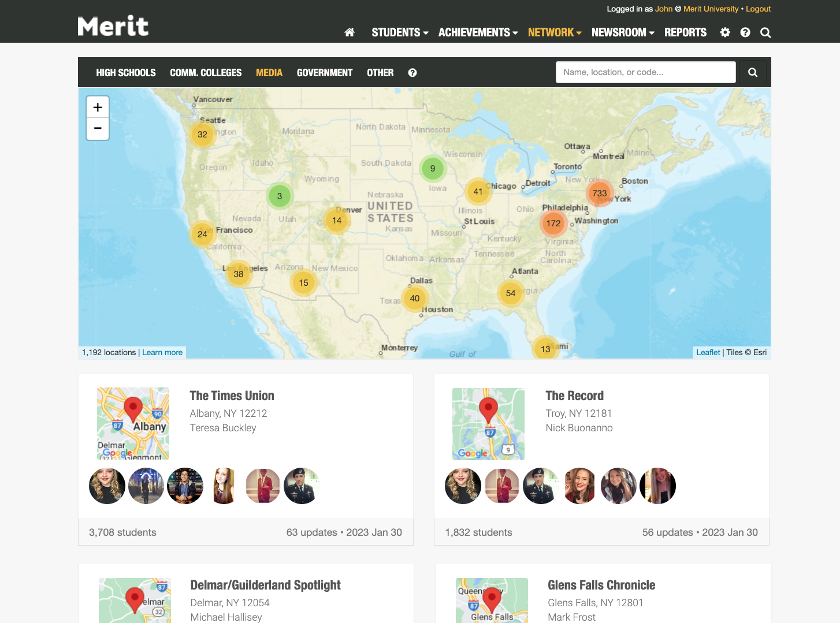Select the Government tab
This screenshot has height=623, width=840.
click(x=324, y=73)
